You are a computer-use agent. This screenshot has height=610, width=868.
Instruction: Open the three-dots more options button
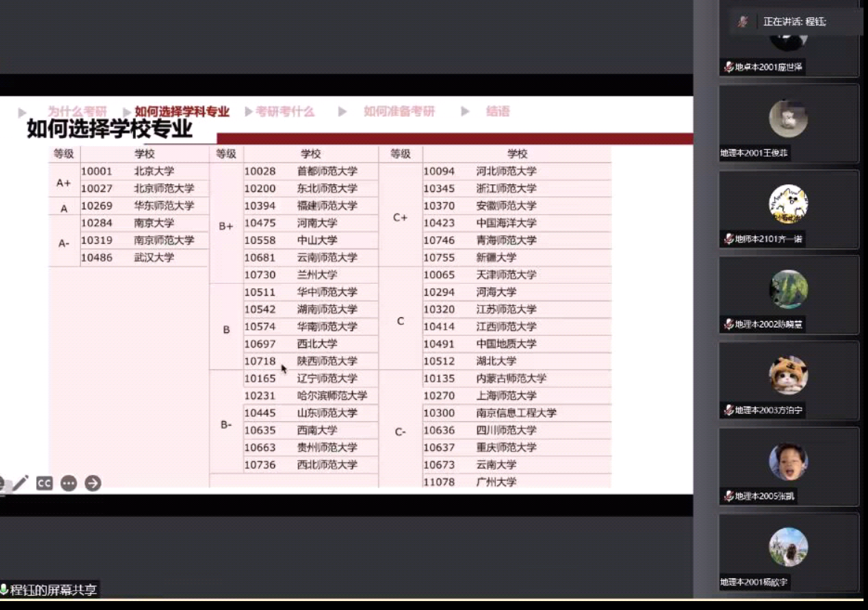coord(68,483)
